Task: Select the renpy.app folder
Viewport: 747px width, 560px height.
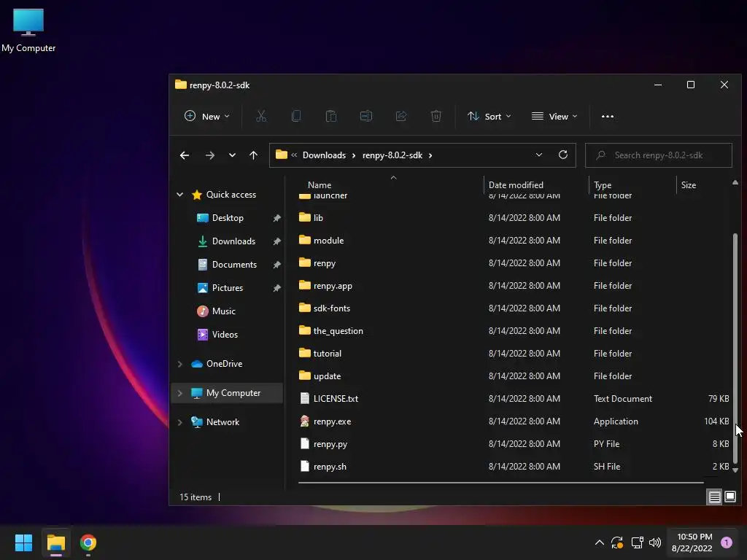Action: point(333,286)
